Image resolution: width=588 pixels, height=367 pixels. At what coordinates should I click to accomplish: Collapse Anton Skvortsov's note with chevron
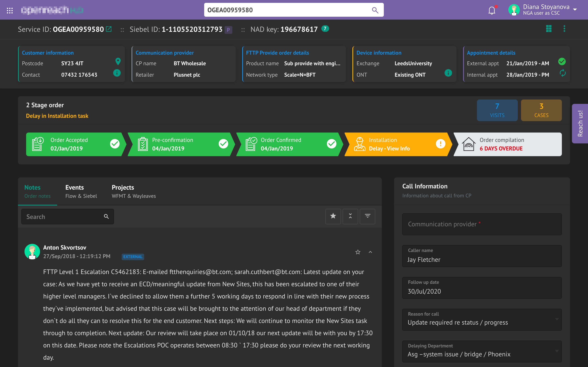370,252
